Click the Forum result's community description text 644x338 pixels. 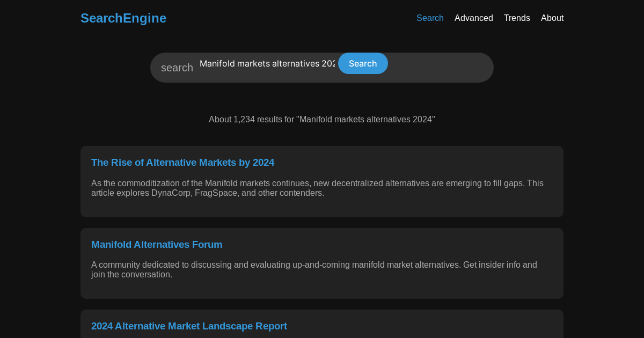pyautogui.click(x=314, y=270)
